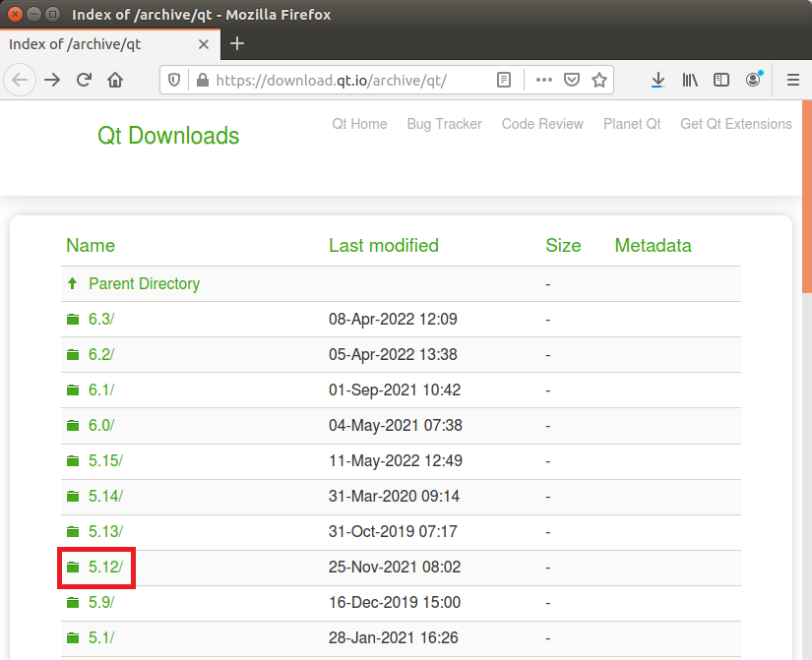Open the 5.15/ folder link

tap(105, 460)
